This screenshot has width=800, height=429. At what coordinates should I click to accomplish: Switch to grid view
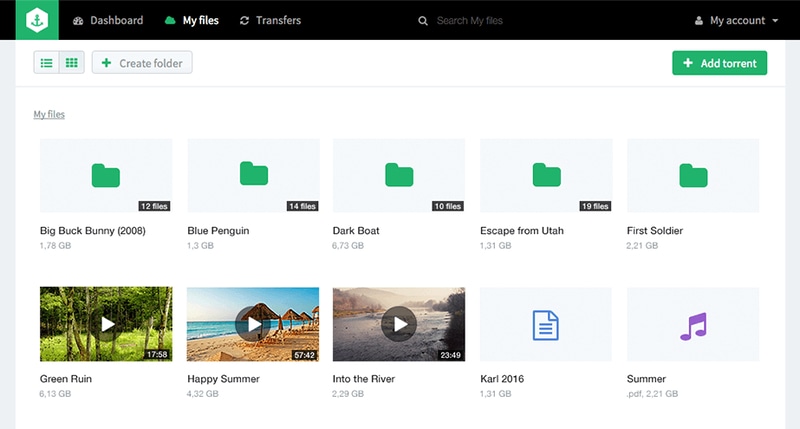click(x=72, y=63)
